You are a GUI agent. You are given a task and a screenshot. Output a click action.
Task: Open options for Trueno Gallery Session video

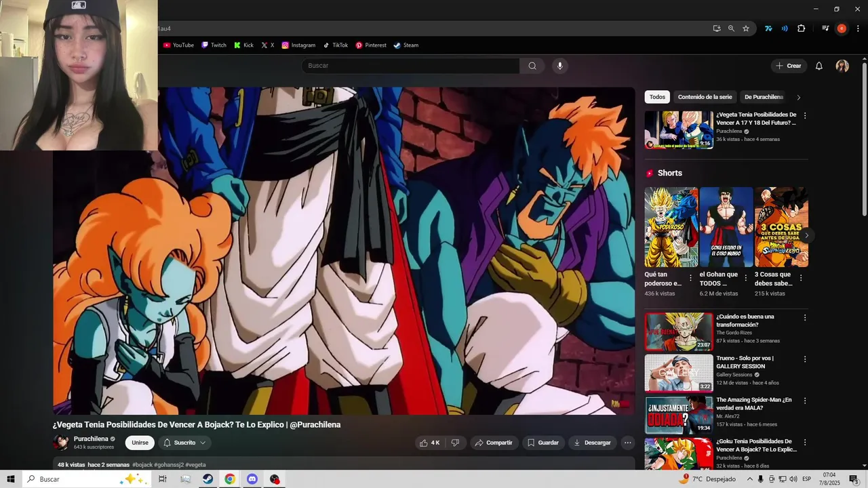(805, 359)
